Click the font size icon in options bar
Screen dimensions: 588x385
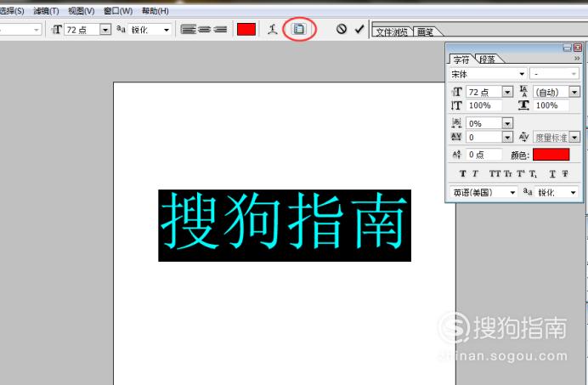[x=57, y=29]
